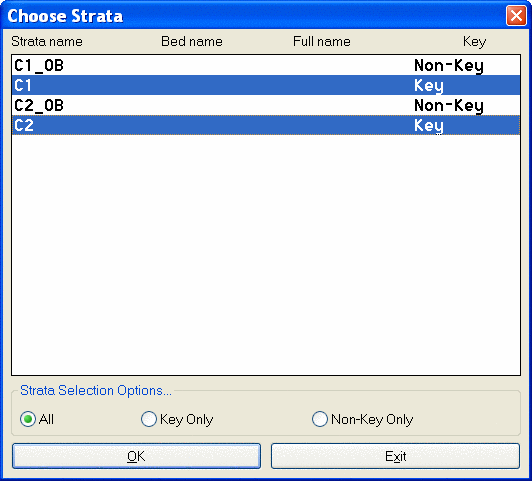Confirm selection with the OK button
This screenshot has width=532, height=481.
click(x=136, y=456)
